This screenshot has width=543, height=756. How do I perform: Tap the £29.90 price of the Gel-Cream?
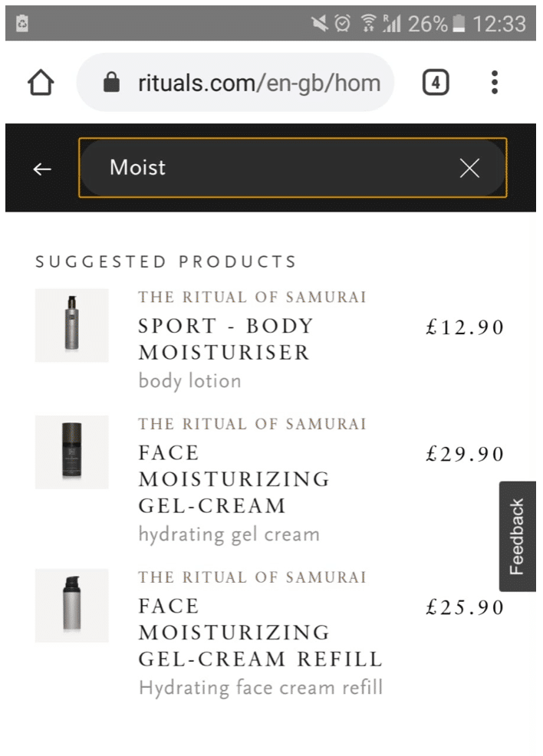click(465, 454)
